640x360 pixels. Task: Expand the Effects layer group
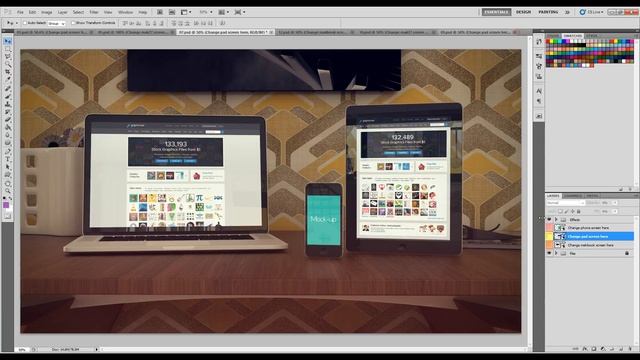click(556, 220)
